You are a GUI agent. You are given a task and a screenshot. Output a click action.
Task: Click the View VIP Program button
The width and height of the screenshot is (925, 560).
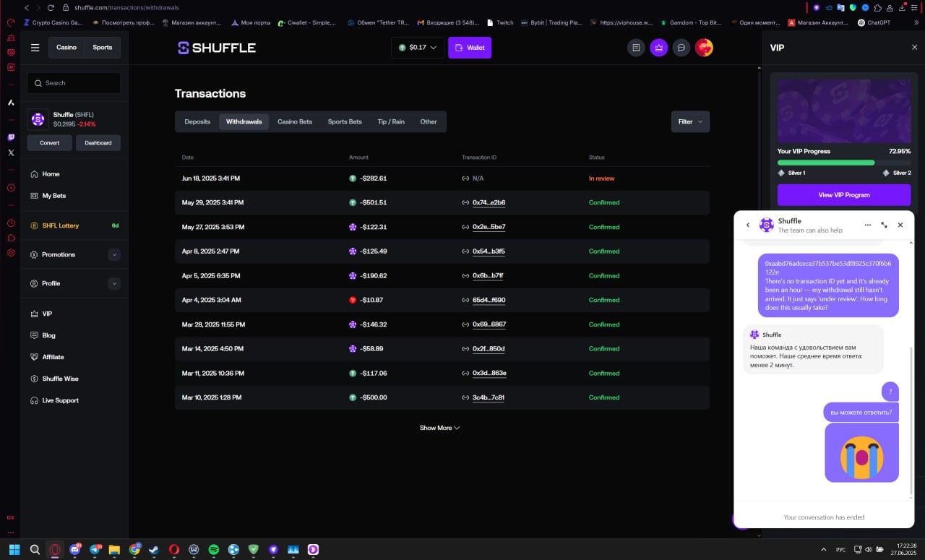[x=843, y=195]
